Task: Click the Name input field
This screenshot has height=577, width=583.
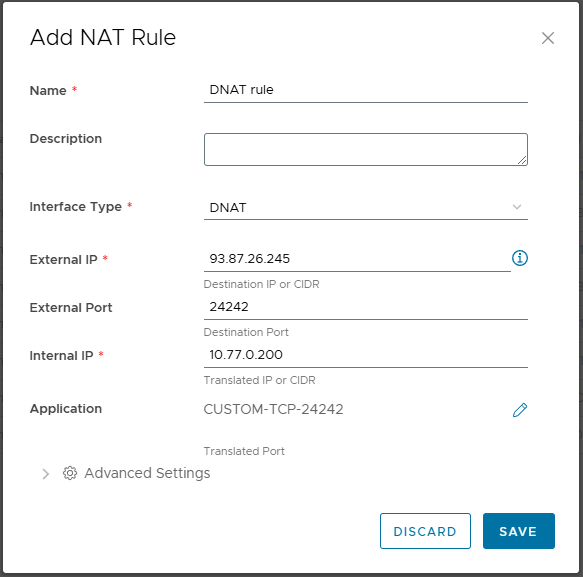Action: [x=365, y=90]
